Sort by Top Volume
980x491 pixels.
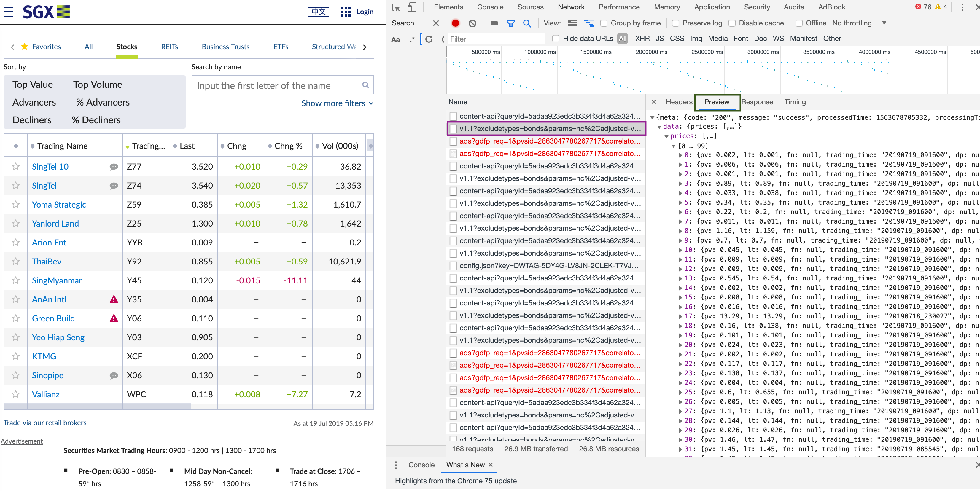pos(97,85)
